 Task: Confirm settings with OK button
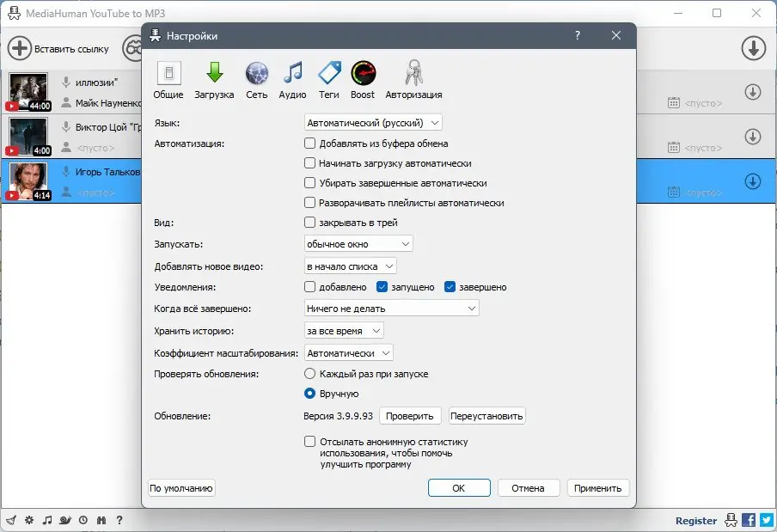pyautogui.click(x=459, y=488)
